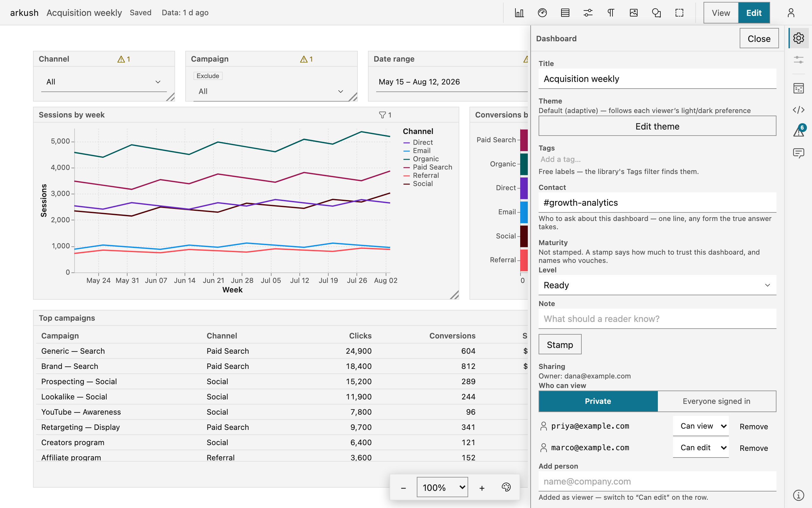Zoom out with the minus button
Screen dimensions: 812x508
coord(403,488)
